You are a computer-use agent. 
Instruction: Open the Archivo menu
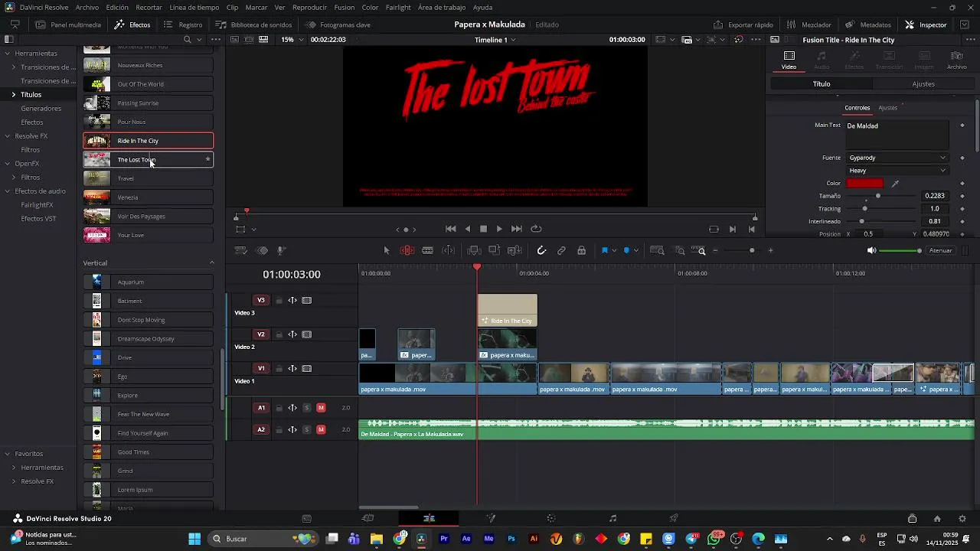pos(87,8)
